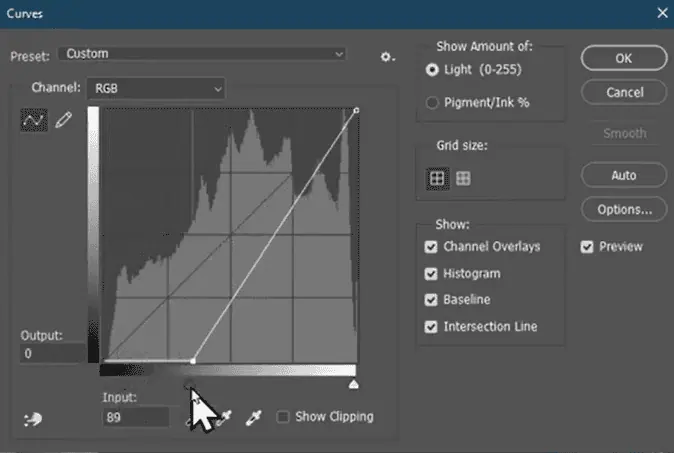Toggle the Baseline checkbox
This screenshot has width=674, height=453.
coord(431,300)
